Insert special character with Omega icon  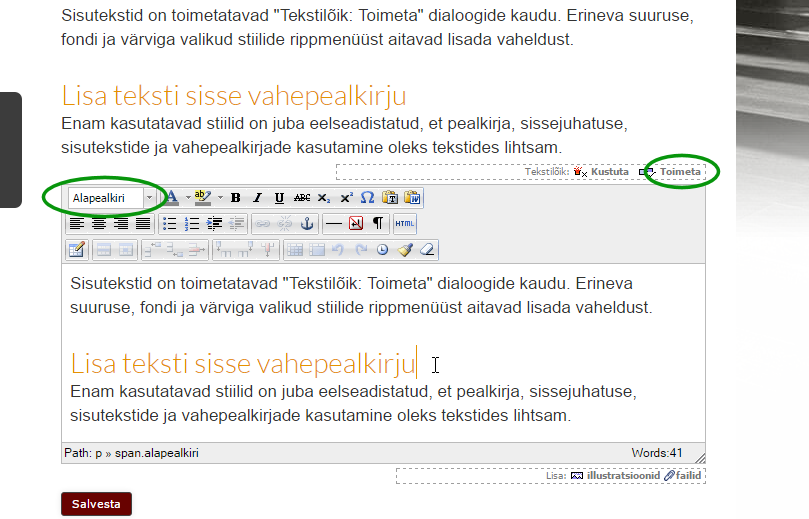point(367,198)
